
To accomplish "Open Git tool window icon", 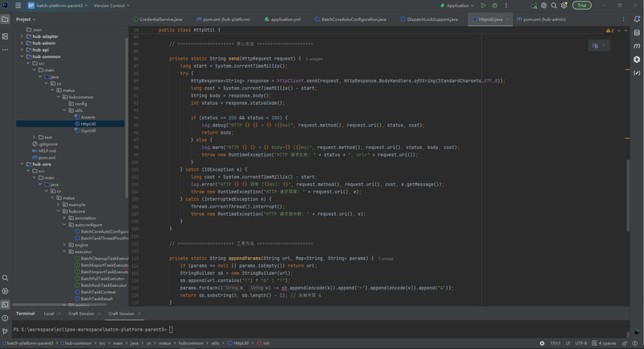I will tap(5, 331).
